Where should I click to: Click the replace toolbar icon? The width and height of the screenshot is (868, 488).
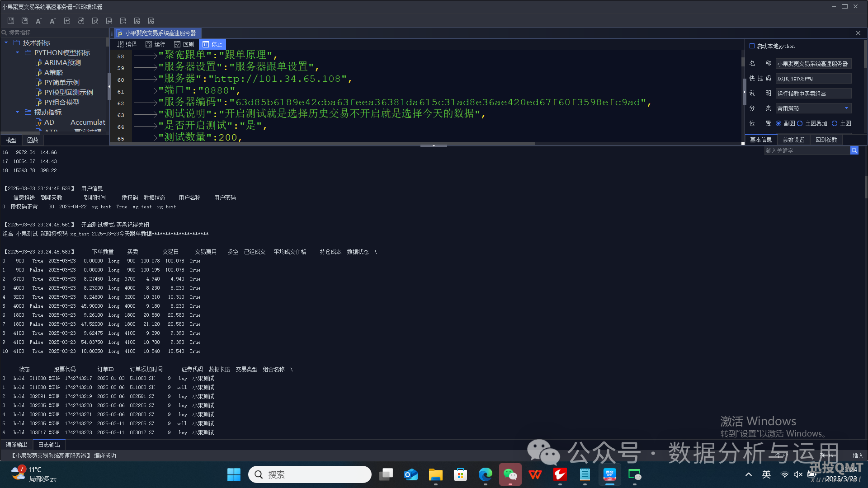pos(109,21)
